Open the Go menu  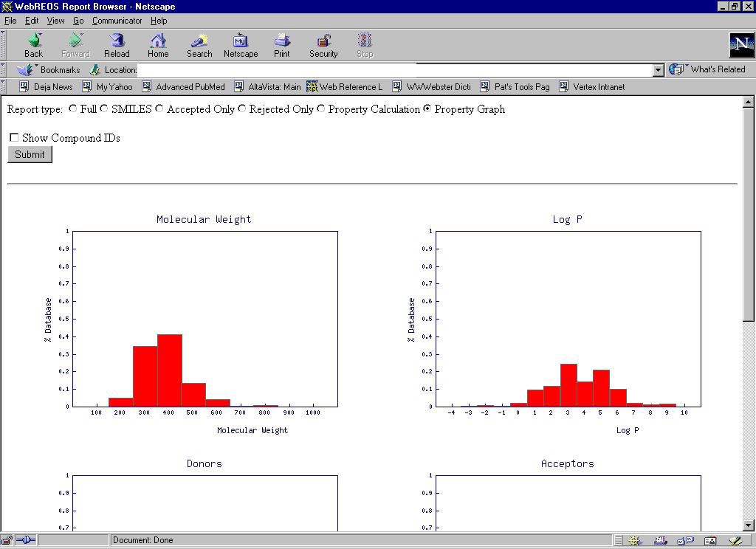(78, 21)
